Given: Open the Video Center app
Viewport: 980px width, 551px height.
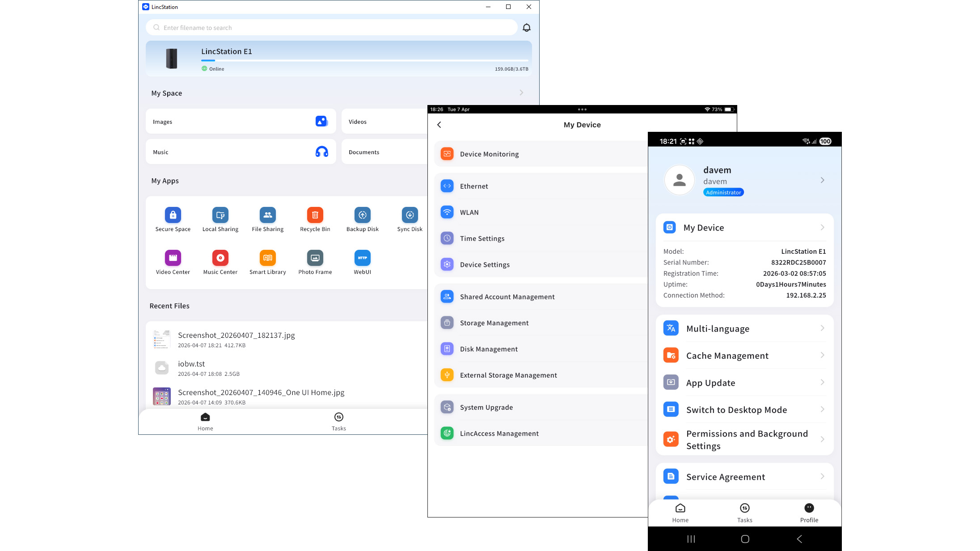Looking at the screenshot, I should coord(173,263).
